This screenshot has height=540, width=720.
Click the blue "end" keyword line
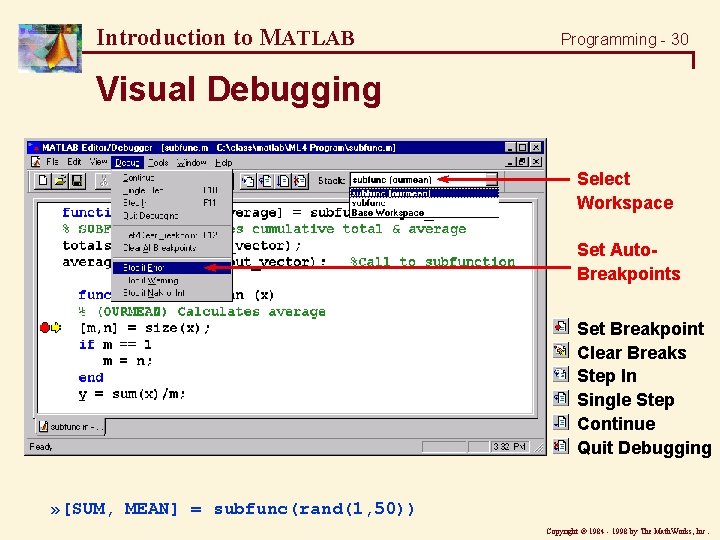tap(91, 377)
